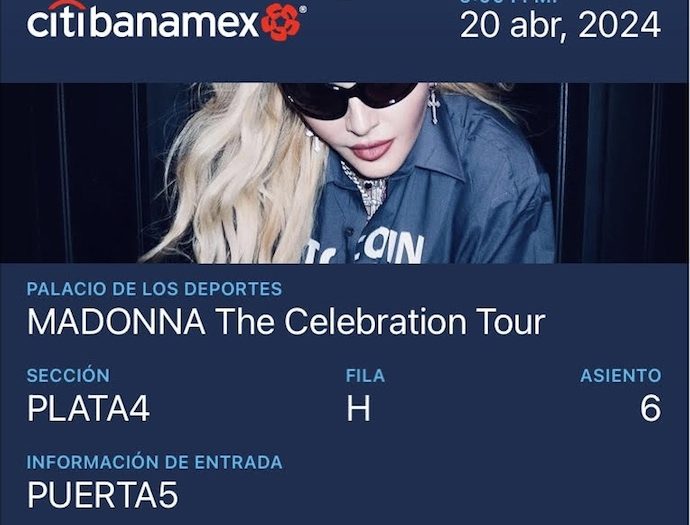690x525 pixels.
Task: Select seat number 6
Action: 650,408
